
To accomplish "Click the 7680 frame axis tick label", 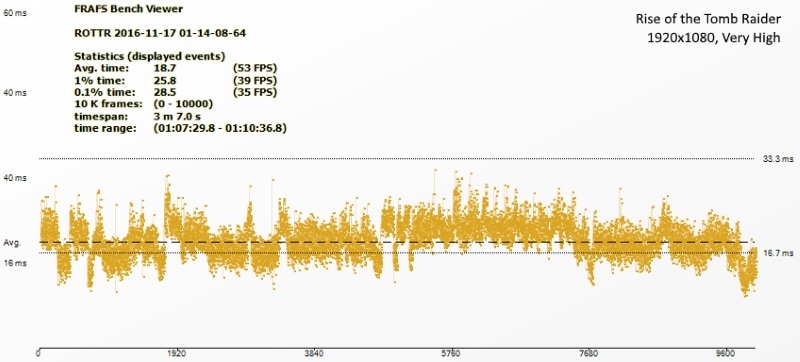I will point(589,353).
